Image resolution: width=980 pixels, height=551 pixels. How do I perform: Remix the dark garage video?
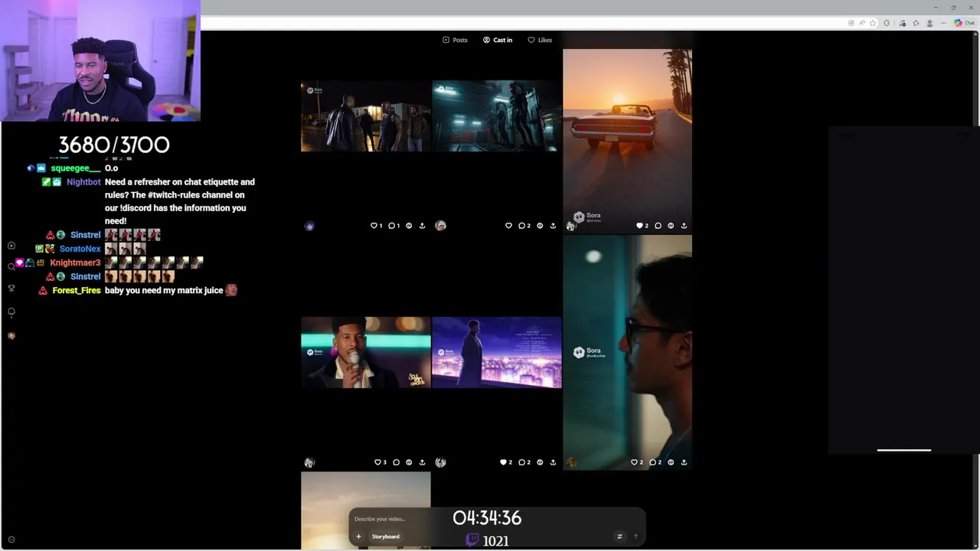[x=540, y=226]
